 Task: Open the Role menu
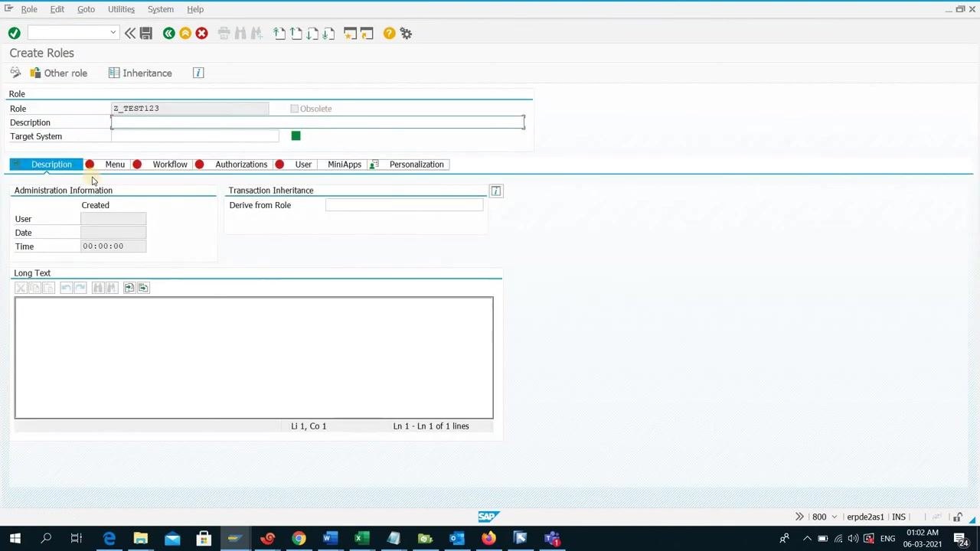(x=29, y=9)
